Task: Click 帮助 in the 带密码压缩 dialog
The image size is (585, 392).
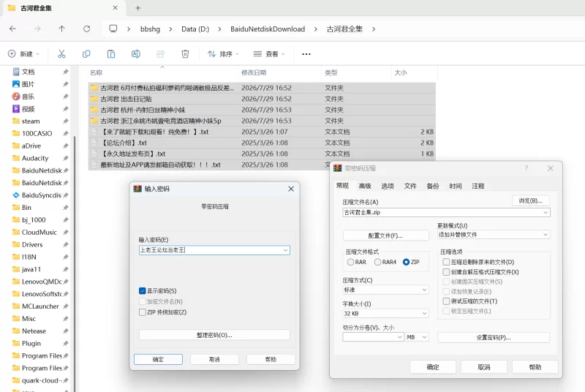Action: (x=535, y=367)
